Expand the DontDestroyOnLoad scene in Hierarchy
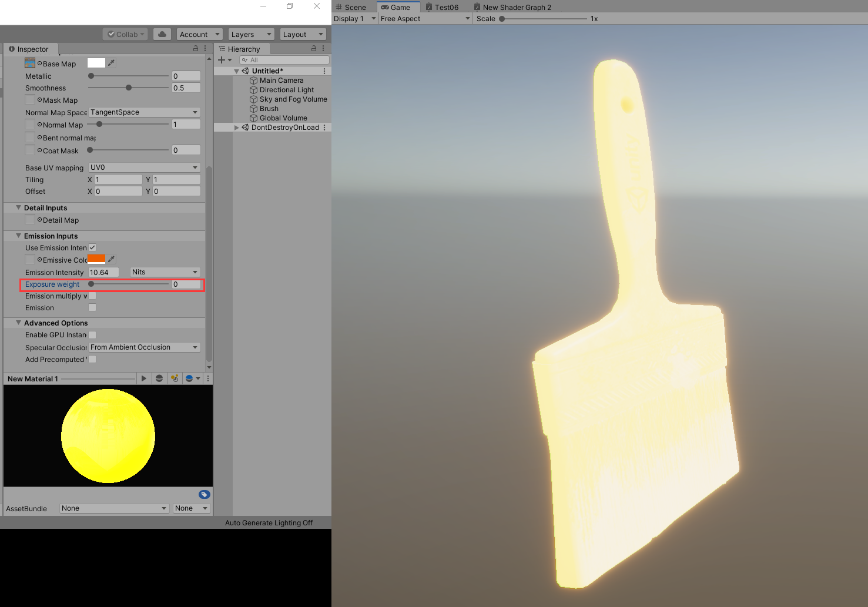Image resolution: width=868 pixels, height=607 pixels. 237,127
